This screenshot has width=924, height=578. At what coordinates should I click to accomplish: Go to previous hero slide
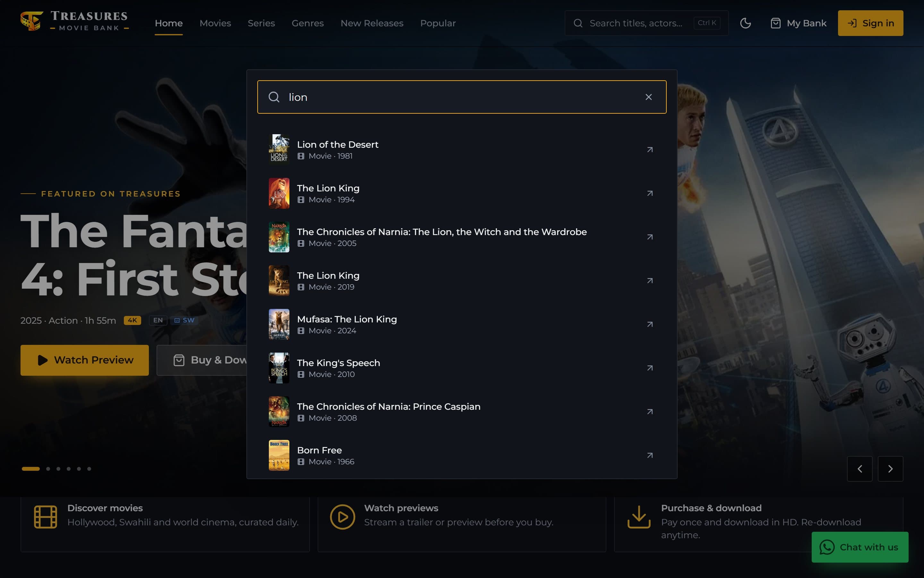pos(860,469)
